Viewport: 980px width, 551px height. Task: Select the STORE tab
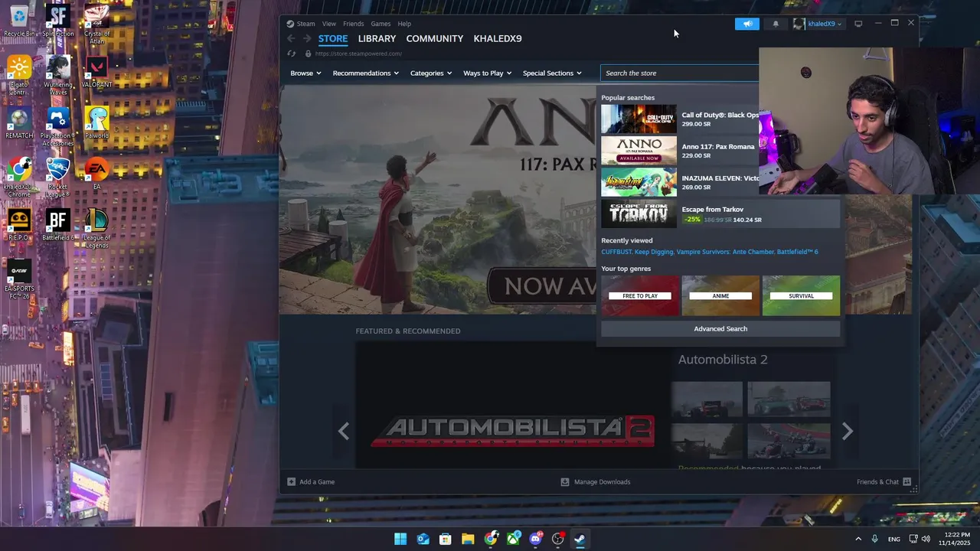coord(333,38)
